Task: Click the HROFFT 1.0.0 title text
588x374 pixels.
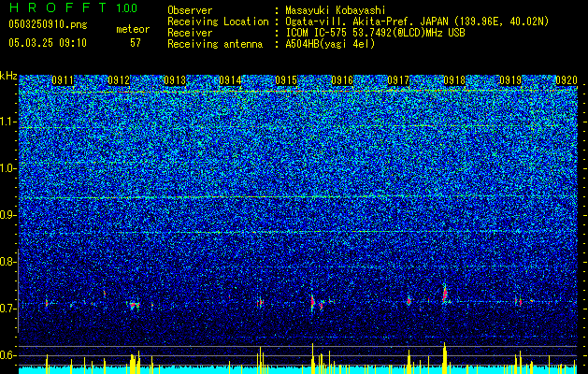Action: [x=73, y=7]
